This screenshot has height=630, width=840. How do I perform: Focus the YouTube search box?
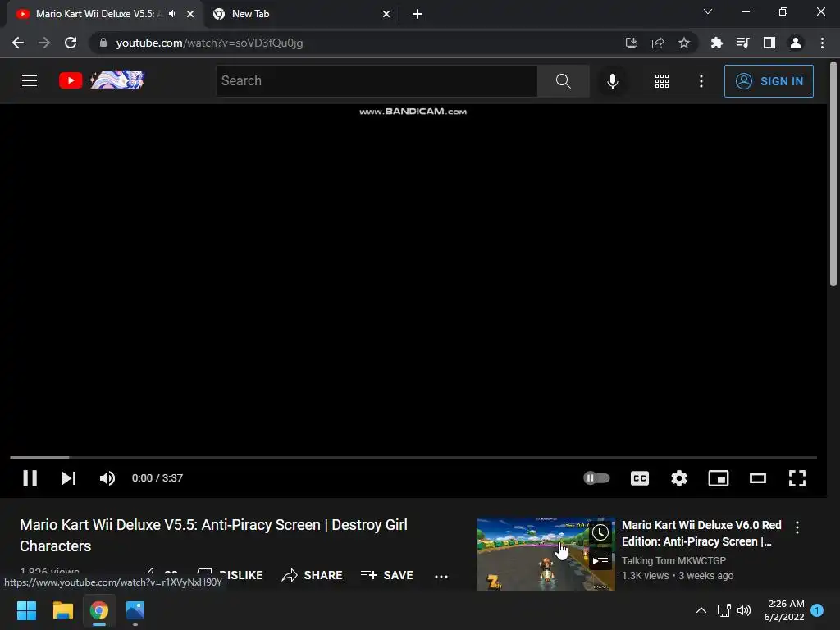pyautogui.click(x=377, y=81)
